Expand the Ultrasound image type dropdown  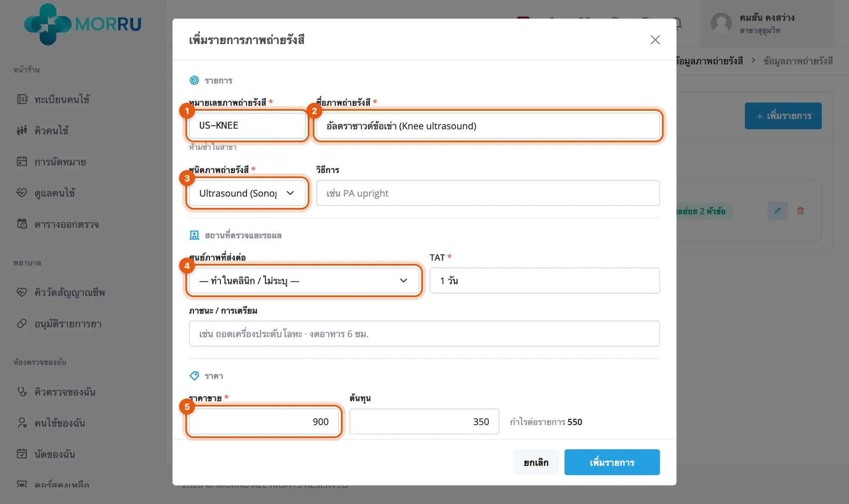click(247, 193)
